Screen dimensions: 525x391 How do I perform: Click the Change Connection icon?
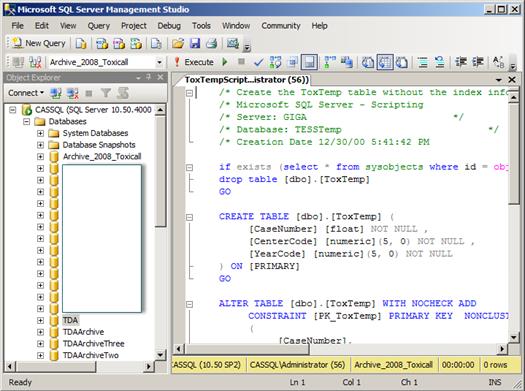(x=35, y=62)
